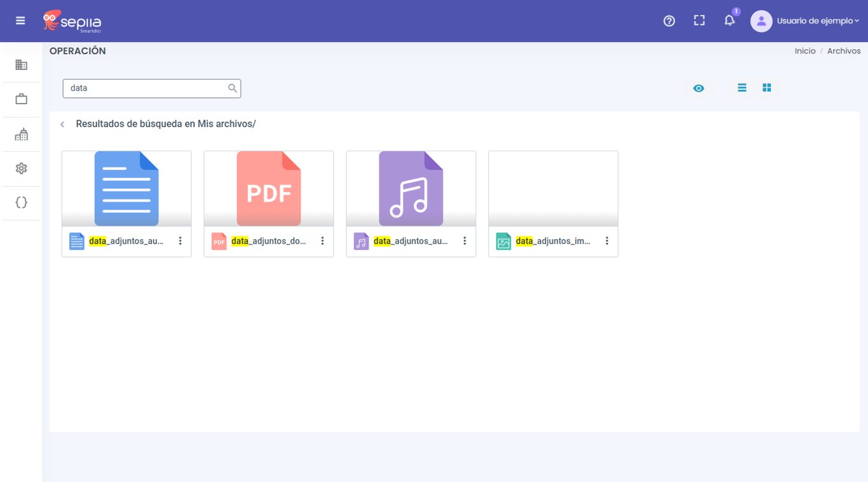The image size is (868, 482).
Task: Click the Sepiia logo
Action: (72, 21)
